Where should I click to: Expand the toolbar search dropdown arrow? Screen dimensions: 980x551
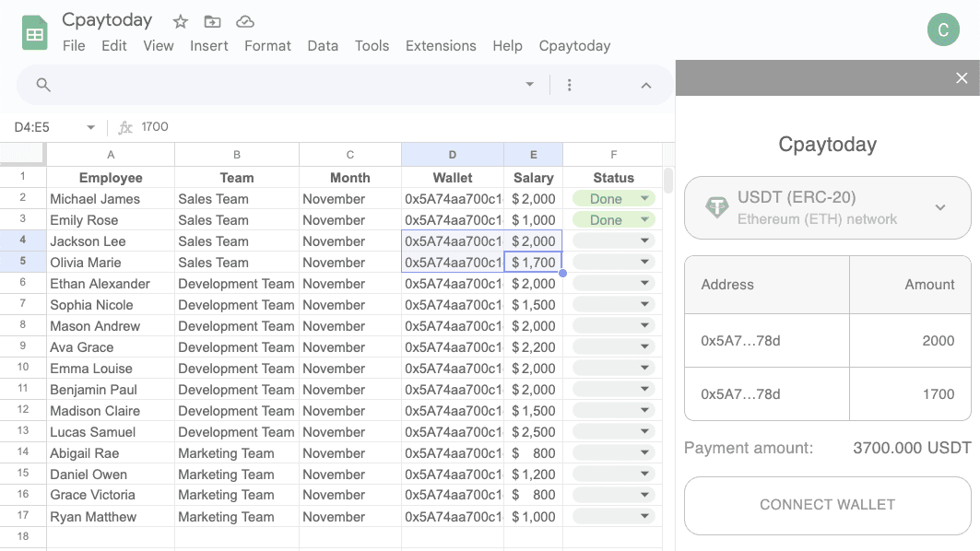click(x=529, y=85)
